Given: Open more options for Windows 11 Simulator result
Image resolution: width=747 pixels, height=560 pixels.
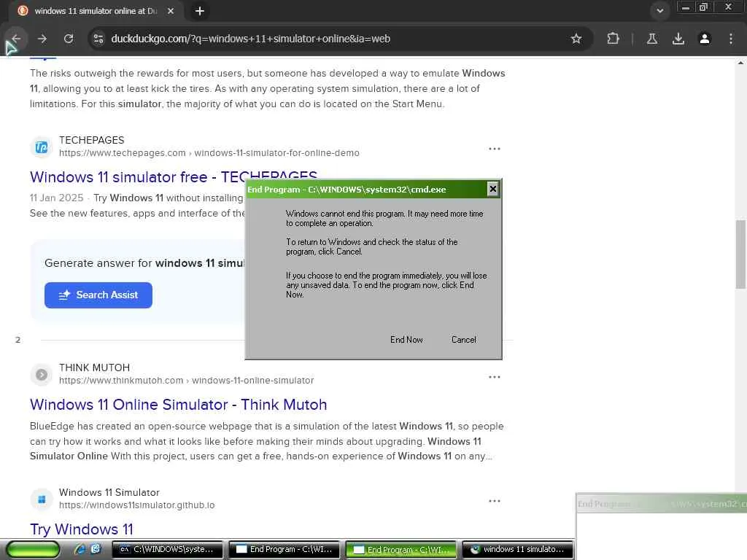Looking at the screenshot, I should (x=495, y=501).
